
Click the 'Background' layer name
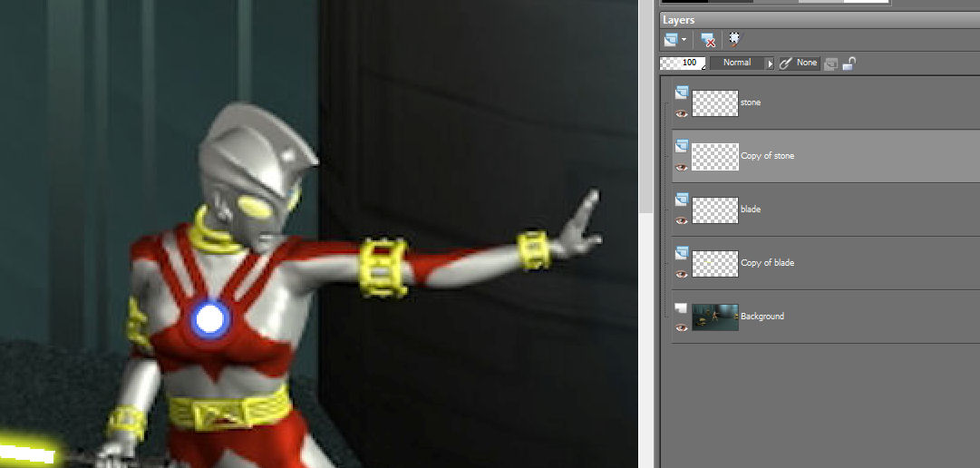point(762,317)
